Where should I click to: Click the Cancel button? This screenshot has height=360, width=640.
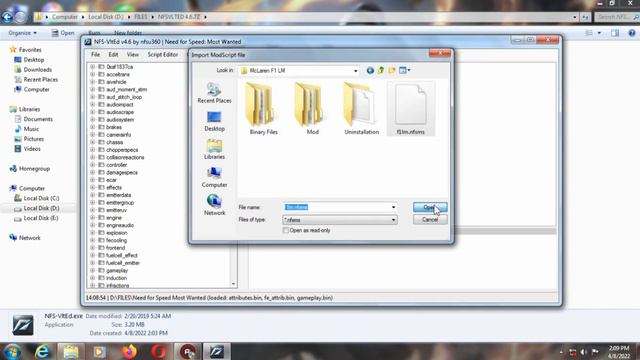click(430, 220)
